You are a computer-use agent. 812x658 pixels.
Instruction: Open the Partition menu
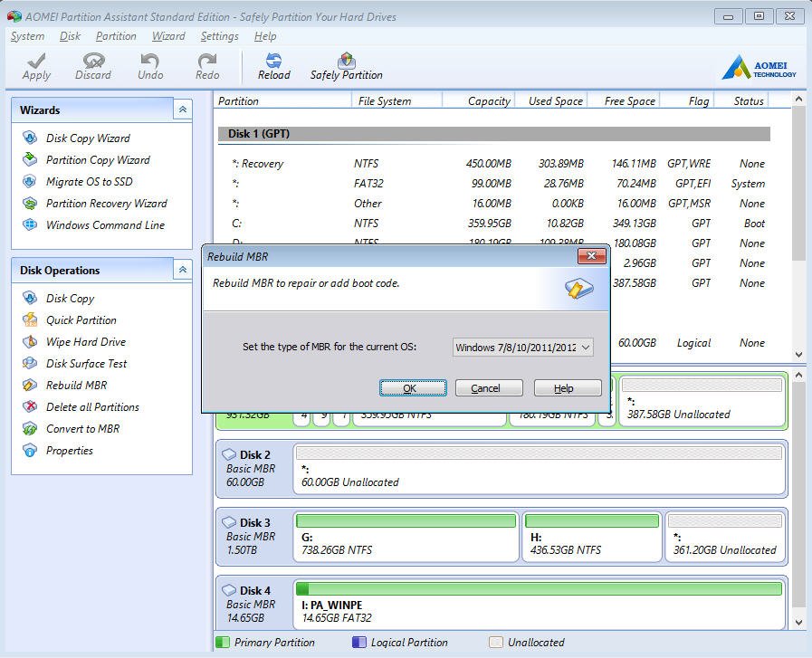point(116,36)
